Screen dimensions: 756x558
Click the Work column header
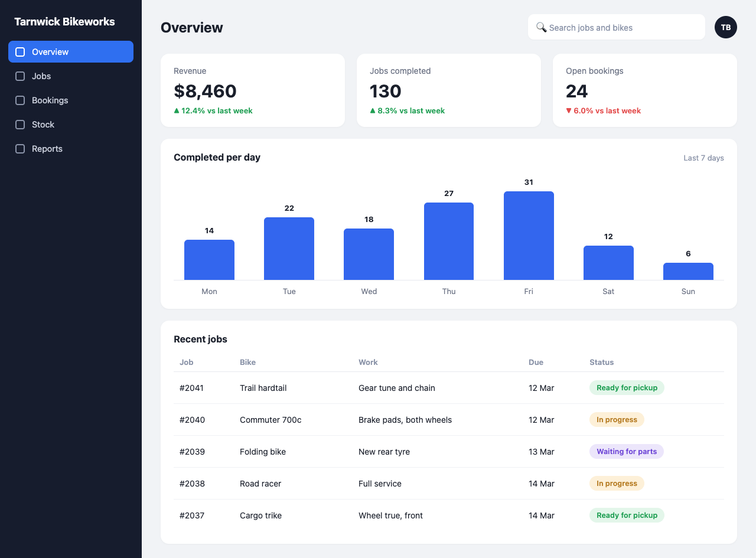pos(368,362)
